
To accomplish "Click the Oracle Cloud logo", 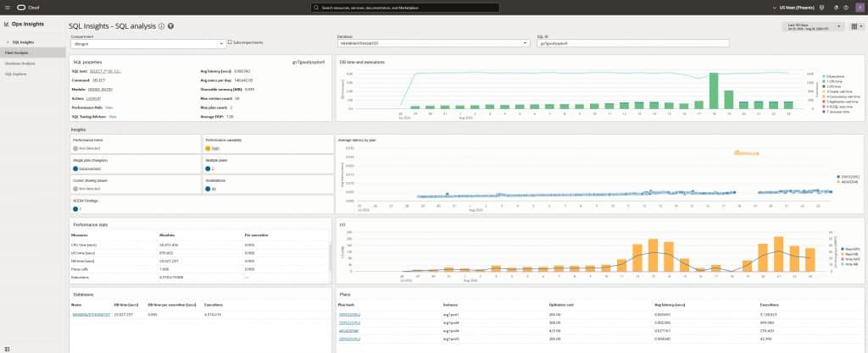I will [28, 8].
